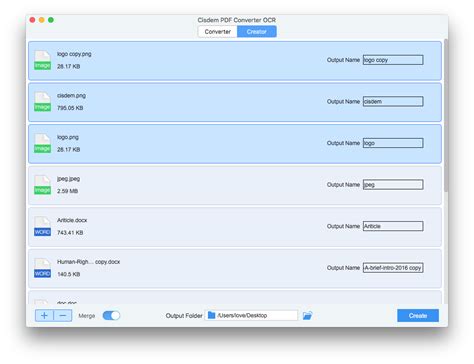Viewport: 474px width, 364px height.
Task: Click the WORD icon for Human-Righ... copy.docx
Action: point(43,268)
